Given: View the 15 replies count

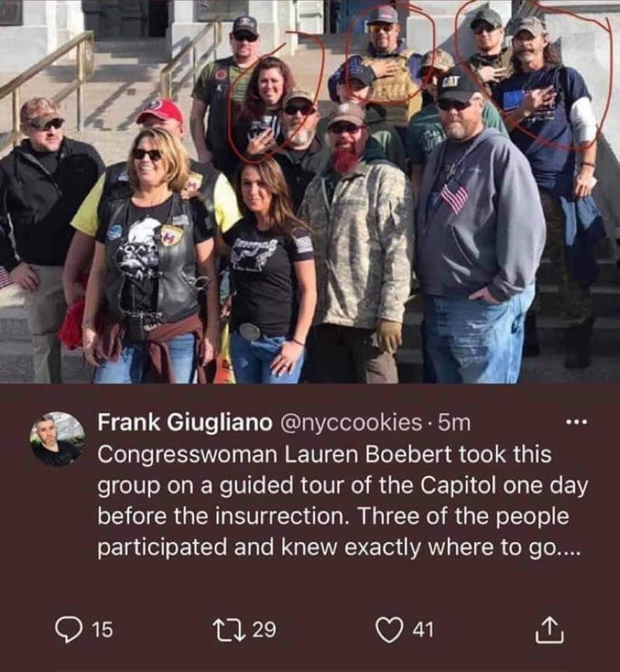Looking at the screenshot, I should coord(103,630).
